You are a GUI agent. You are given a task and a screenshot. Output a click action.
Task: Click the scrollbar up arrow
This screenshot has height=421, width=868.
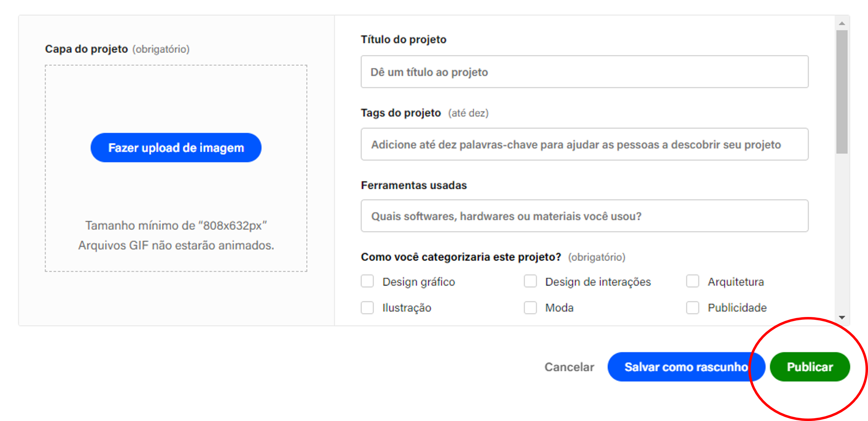[842, 23]
